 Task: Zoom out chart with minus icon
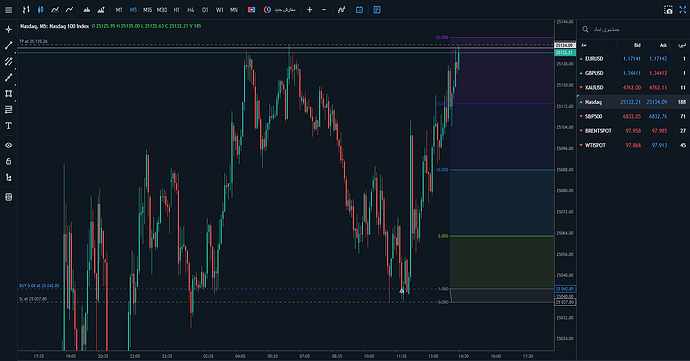(324, 10)
